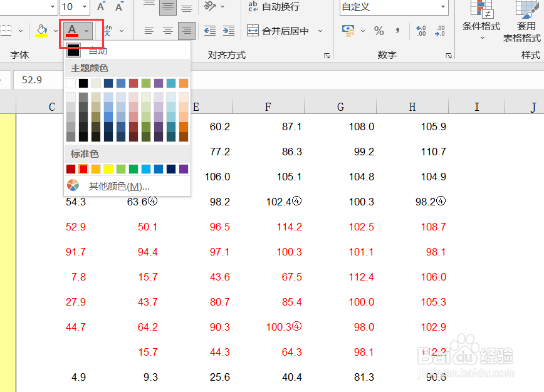
Task: Toggle align text left
Action: [149, 31]
